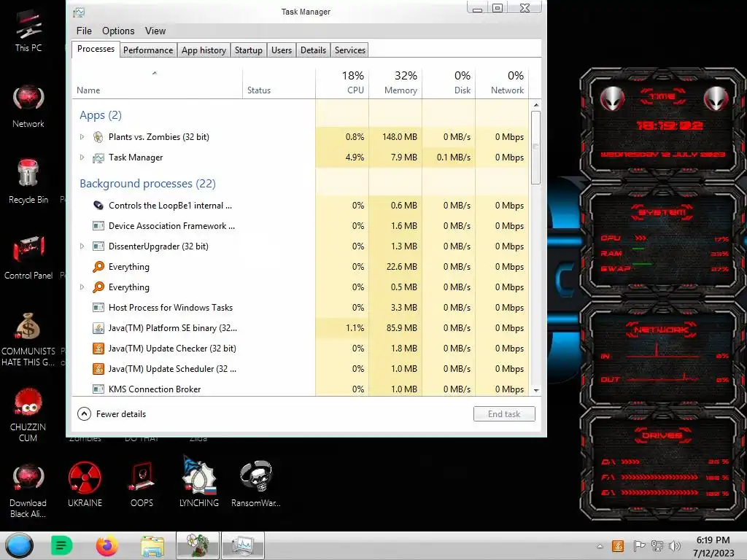747x560 pixels.
Task: Launch Firefox from the taskbar
Action: click(x=107, y=545)
